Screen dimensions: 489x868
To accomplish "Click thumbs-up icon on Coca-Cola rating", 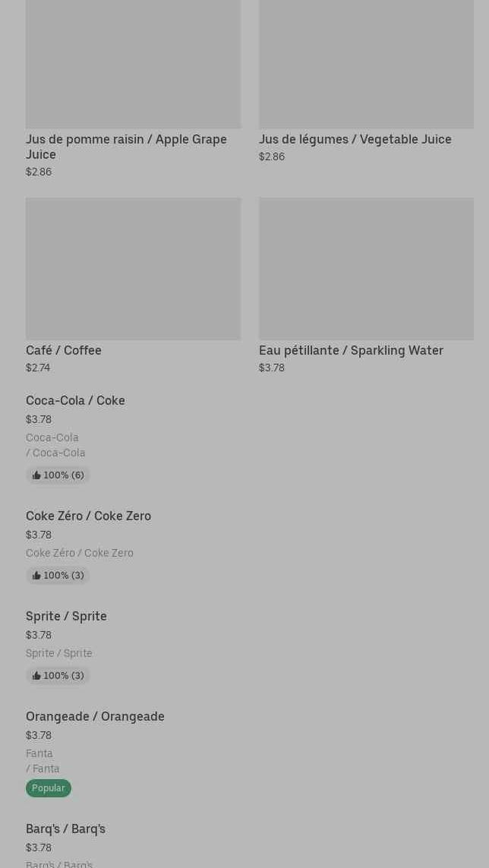I will click(x=36, y=475).
